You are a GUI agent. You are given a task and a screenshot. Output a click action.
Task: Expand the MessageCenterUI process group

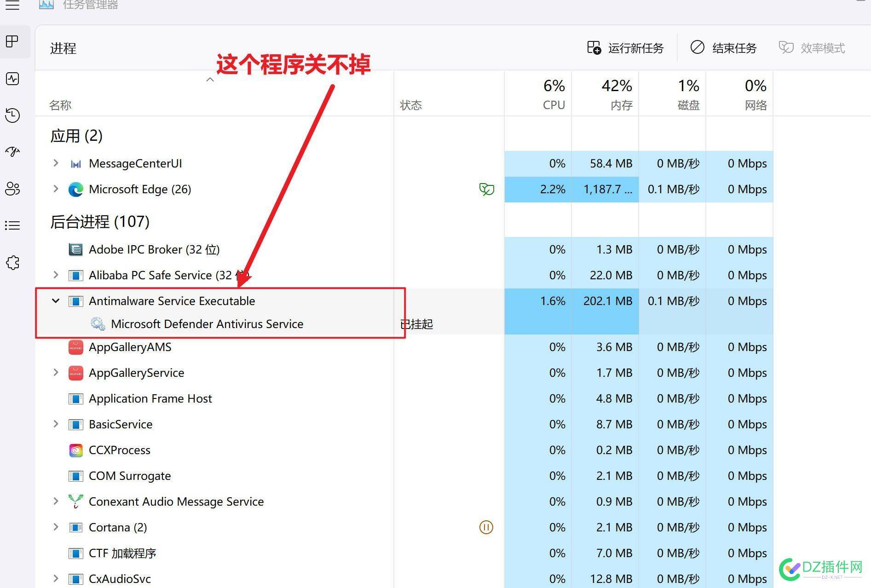pos(56,163)
